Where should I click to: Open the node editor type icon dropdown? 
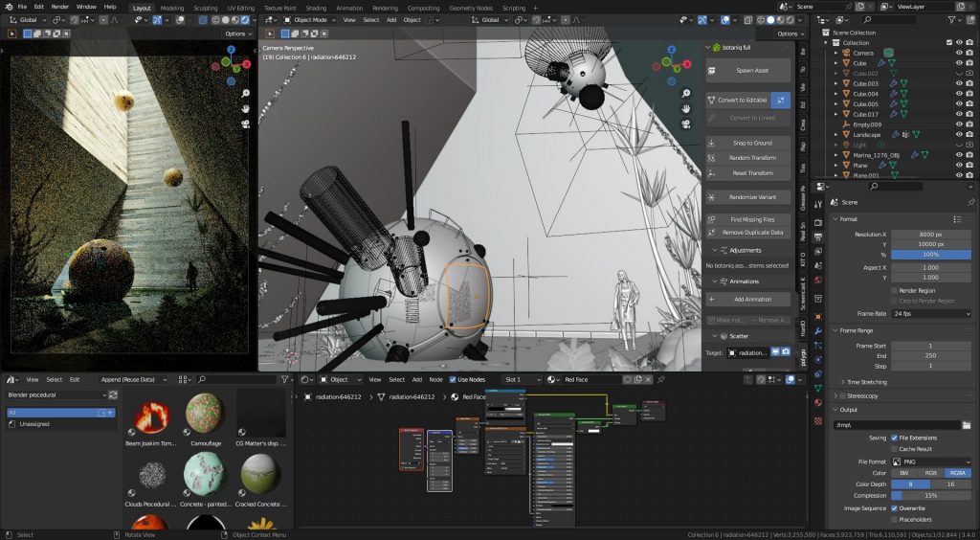[307, 379]
